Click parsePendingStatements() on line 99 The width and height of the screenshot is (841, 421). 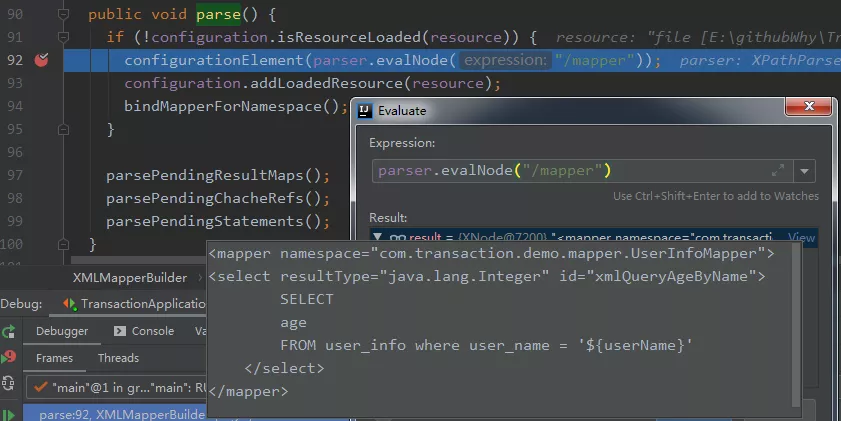(213, 221)
